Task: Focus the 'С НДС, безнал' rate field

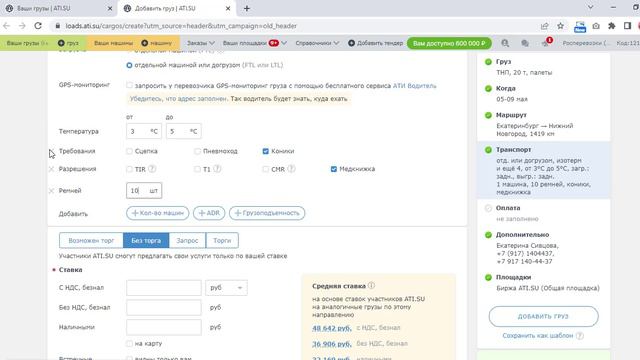Action: (164, 288)
